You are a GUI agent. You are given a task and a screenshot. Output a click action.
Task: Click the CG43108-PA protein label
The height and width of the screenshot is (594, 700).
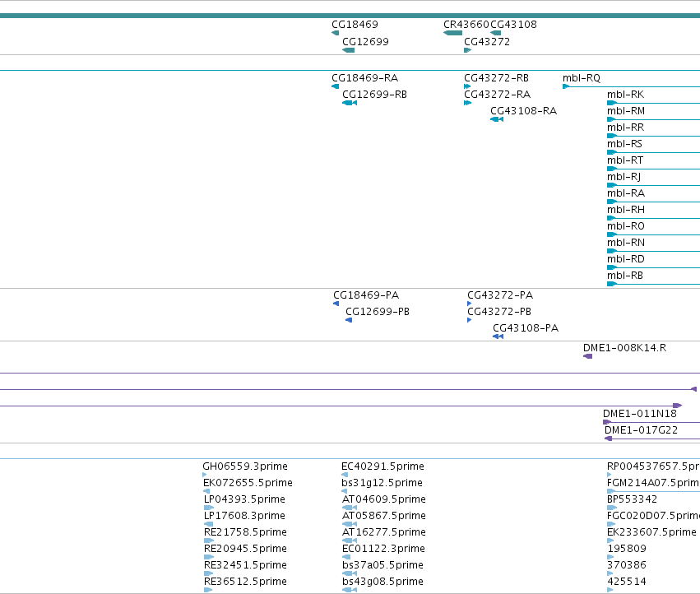[526, 329]
